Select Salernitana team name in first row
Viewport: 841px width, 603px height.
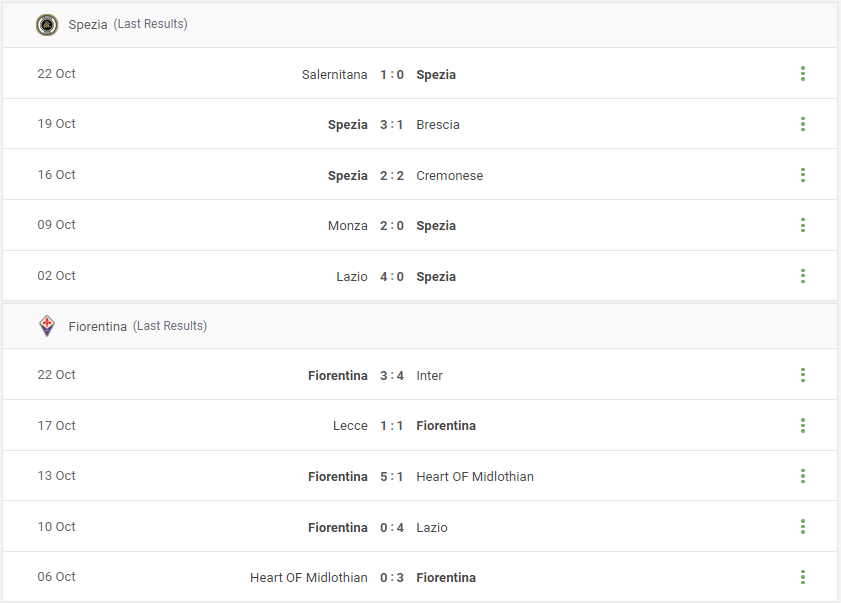coord(334,75)
